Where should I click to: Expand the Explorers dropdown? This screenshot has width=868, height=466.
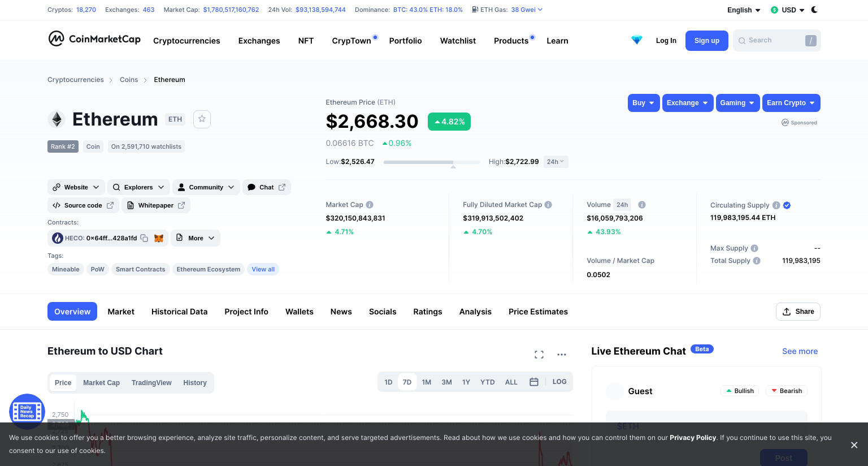[x=138, y=187]
